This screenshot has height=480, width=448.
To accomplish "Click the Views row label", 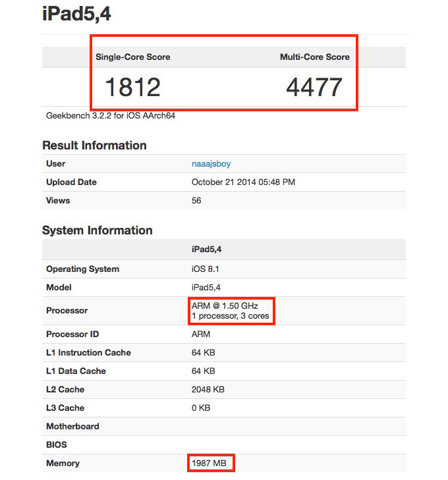I will 58,201.
